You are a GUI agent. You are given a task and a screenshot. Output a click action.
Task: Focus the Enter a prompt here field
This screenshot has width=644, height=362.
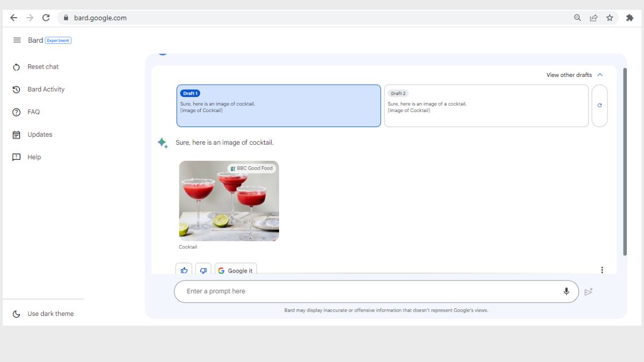tap(365, 291)
